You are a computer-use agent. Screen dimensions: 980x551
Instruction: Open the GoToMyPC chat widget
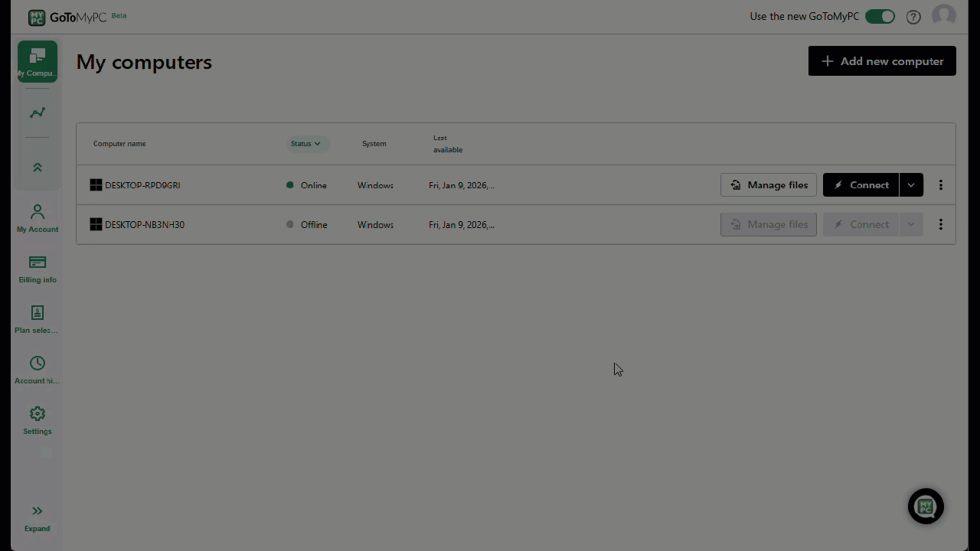click(x=926, y=506)
